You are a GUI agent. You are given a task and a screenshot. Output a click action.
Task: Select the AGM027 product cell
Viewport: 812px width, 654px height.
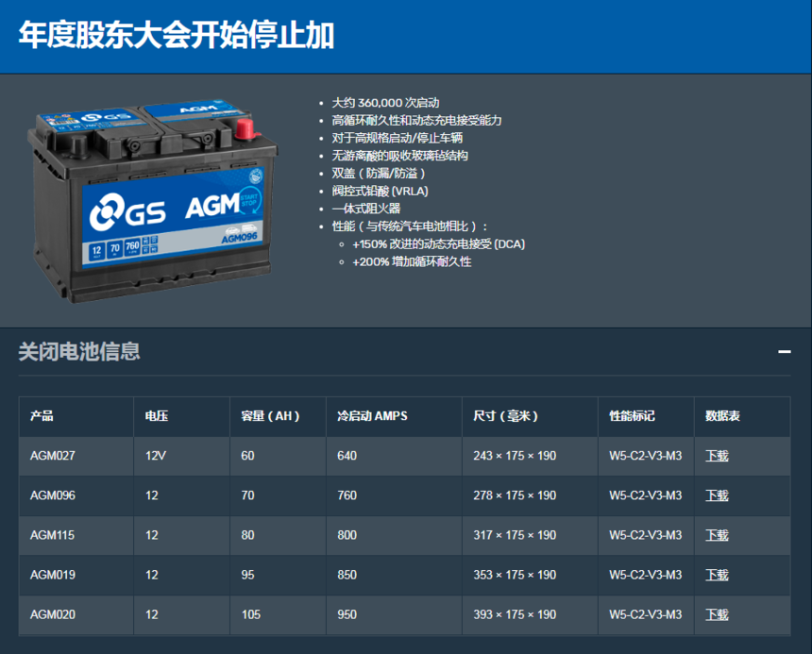53,456
